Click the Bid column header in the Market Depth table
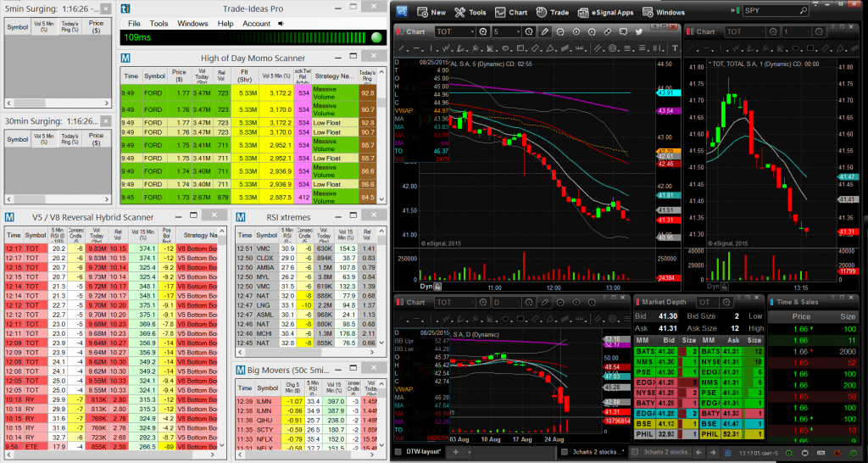 click(669, 340)
